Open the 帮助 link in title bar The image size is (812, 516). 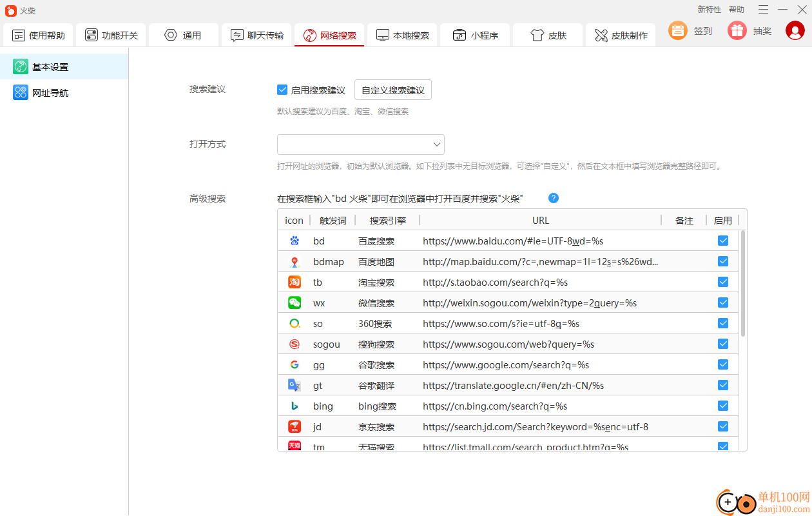737,10
